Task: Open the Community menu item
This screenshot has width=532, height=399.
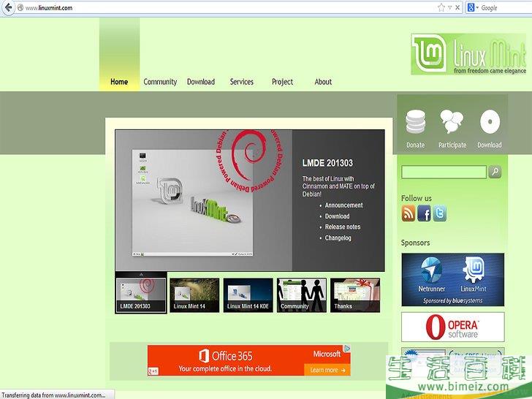Action: coord(160,82)
